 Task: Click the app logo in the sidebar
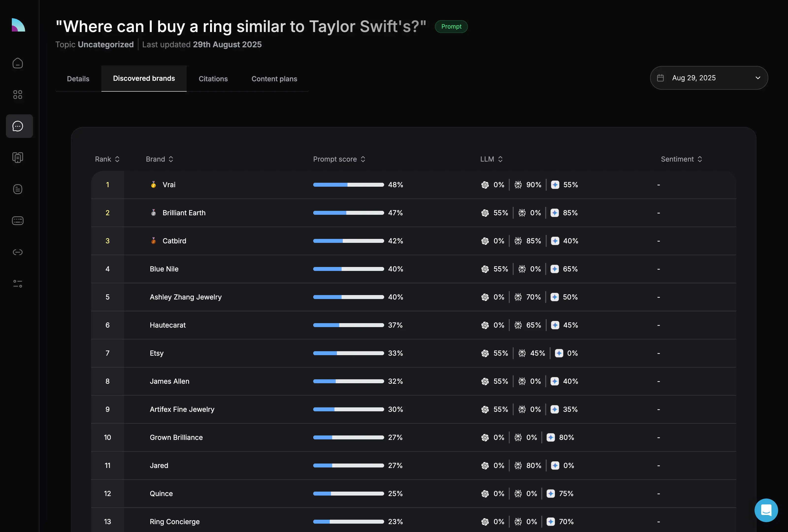coord(18,25)
